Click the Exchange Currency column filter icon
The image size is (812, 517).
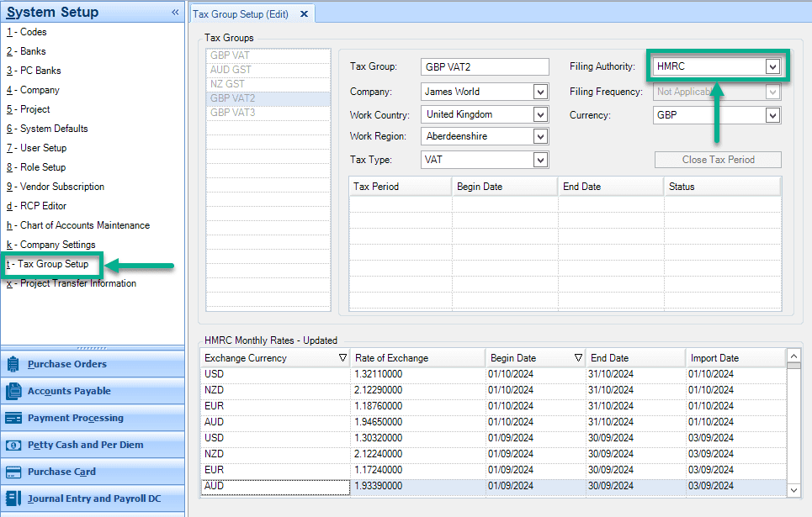342,357
